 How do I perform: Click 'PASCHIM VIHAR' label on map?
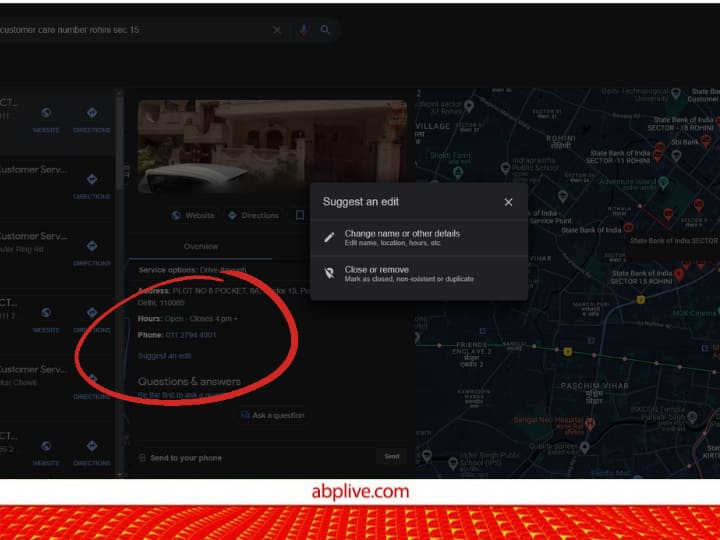pyautogui.click(x=595, y=386)
